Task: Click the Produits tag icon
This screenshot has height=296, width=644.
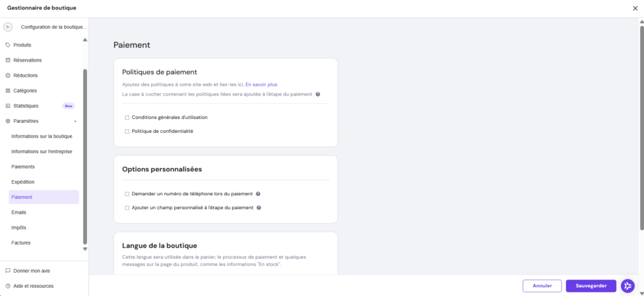Action: point(8,45)
